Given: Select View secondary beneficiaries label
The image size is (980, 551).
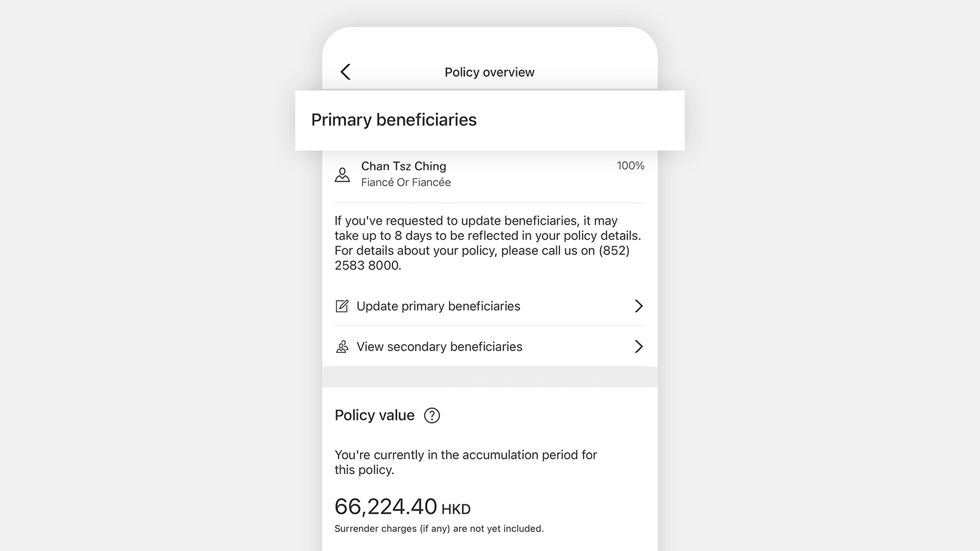Looking at the screenshot, I should click(440, 347).
